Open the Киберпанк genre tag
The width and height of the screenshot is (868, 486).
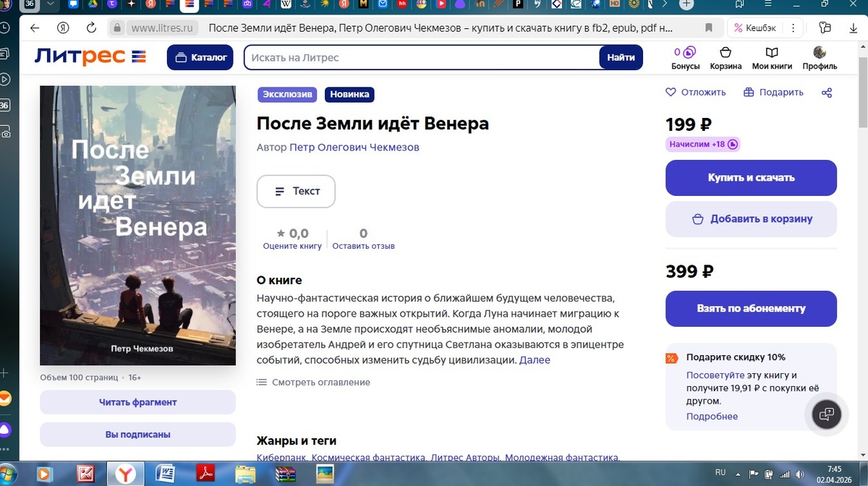coord(283,458)
